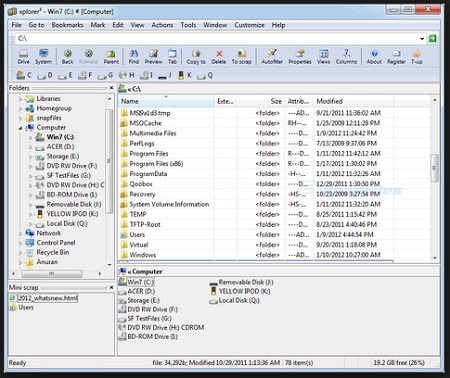Open the address bar dropdown arrow
The height and width of the screenshot is (378, 450).
click(x=422, y=39)
